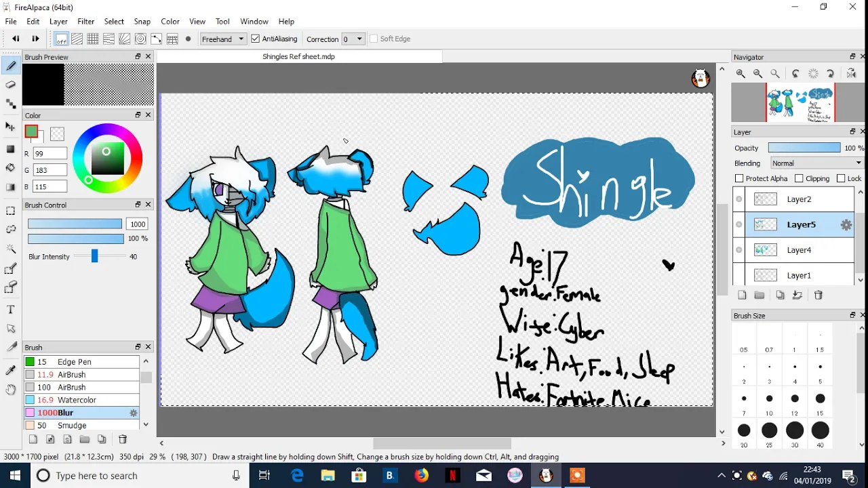Image resolution: width=868 pixels, height=488 pixels.
Task: Enable layer Lock checkbox
Action: [x=841, y=178]
